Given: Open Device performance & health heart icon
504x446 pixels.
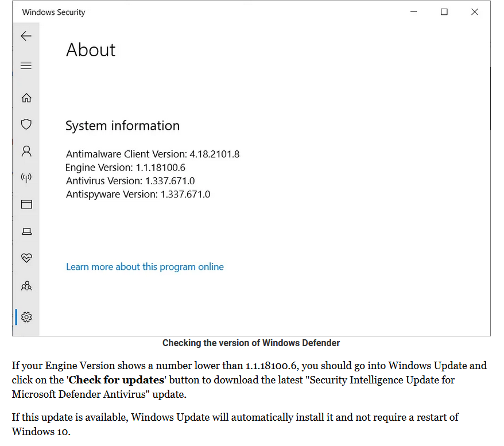Looking at the screenshot, I should pos(26,258).
